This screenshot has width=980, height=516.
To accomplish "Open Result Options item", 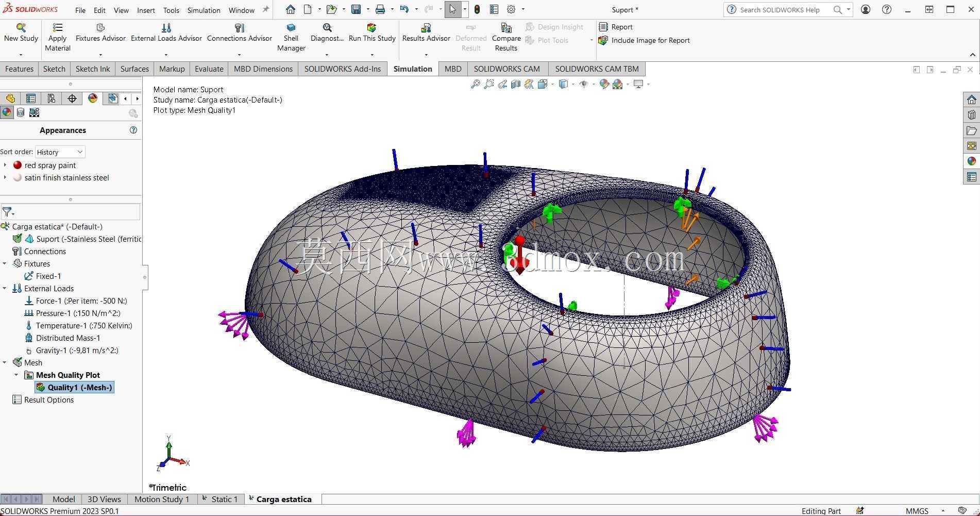I will 43,400.
